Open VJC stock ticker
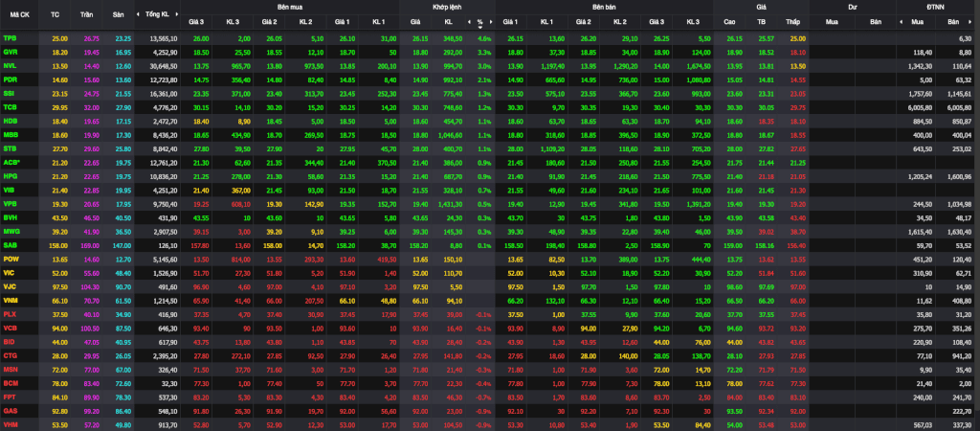 (x=10, y=285)
